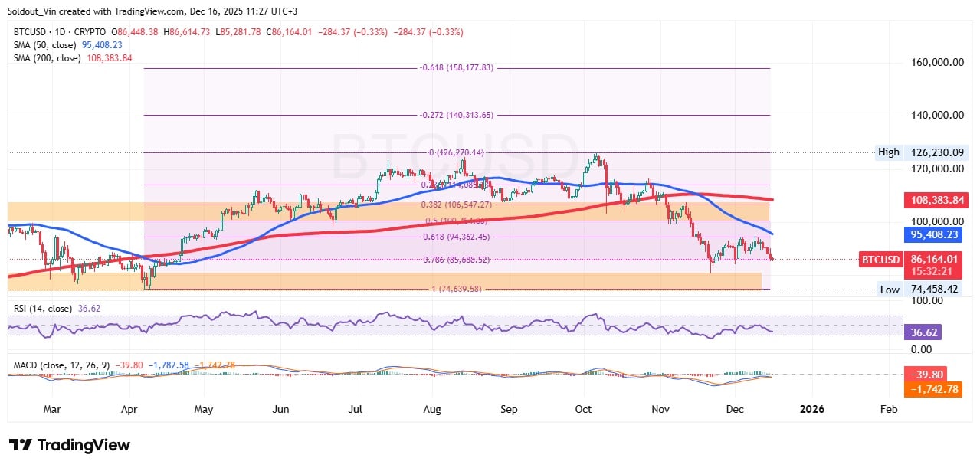Toggle the SMA (50, close) indicator legend
Viewport: 980px width, 468px height.
pos(44,44)
